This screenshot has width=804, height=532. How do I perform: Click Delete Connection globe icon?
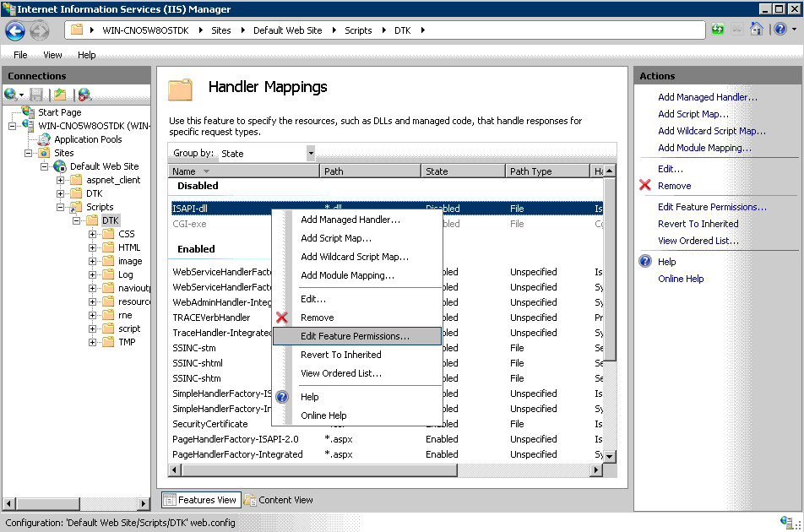[84, 95]
